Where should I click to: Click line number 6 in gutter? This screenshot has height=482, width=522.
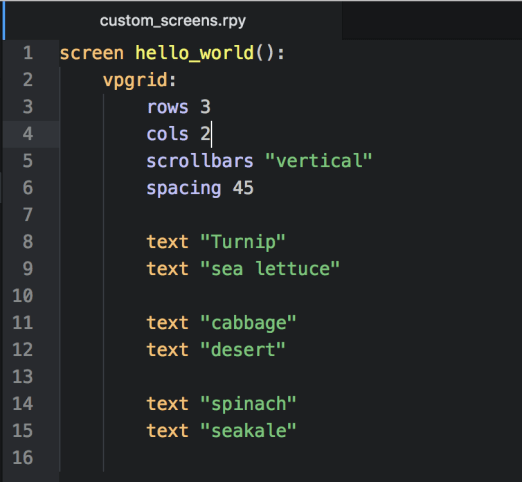28,188
